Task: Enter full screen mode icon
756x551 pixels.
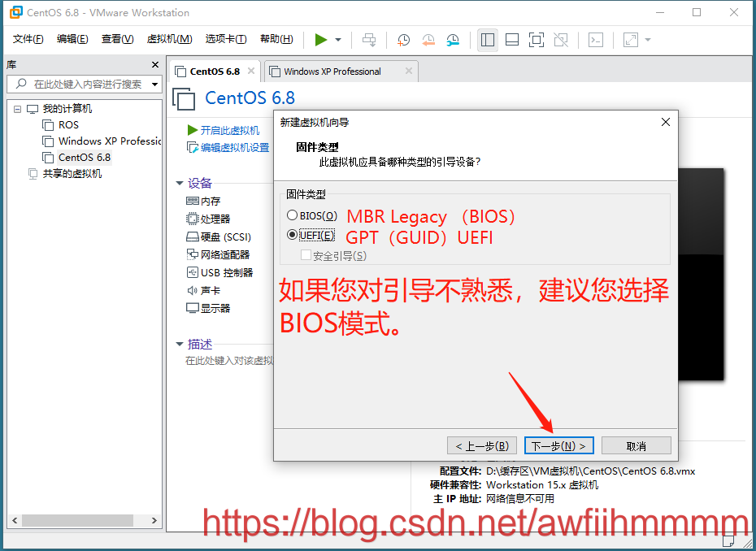Action: 537,40
